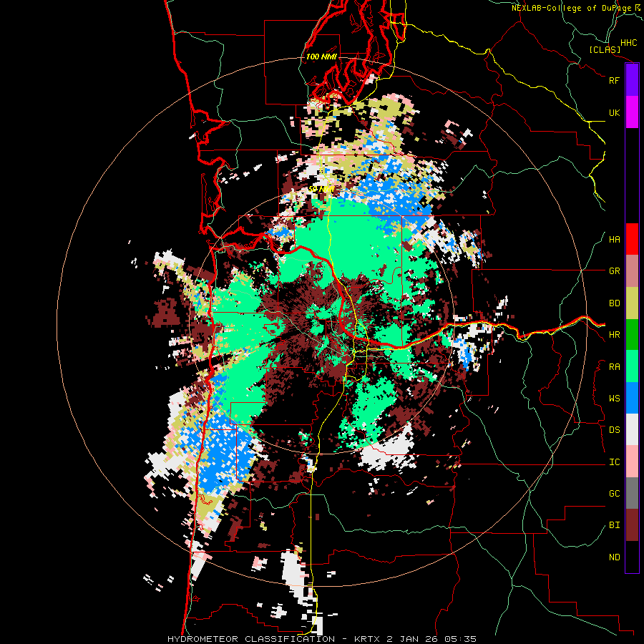Click the 100 NMI range ring label
The height and width of the screenshot is (644, 644).
click(x=321, y=57)
